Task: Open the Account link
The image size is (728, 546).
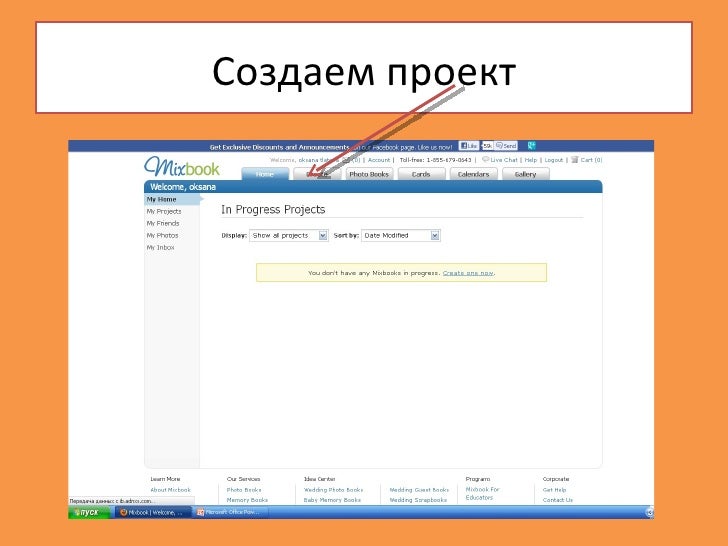Action: (x=379, y=160)
